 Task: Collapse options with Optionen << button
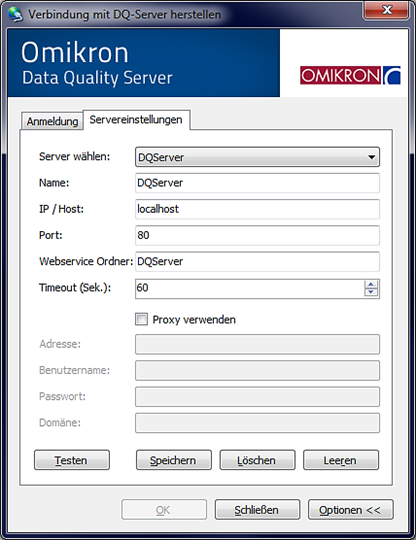coord(351,510)
